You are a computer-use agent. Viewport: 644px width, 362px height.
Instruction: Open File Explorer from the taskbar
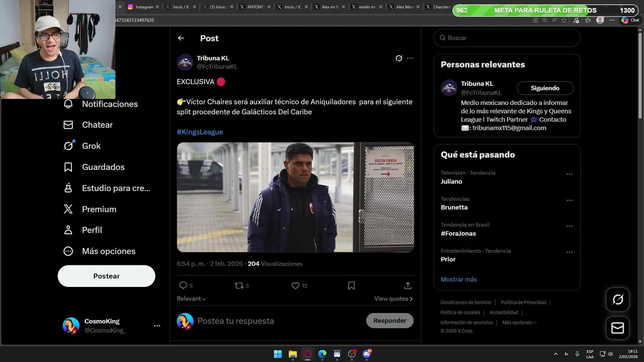[293, 354]
